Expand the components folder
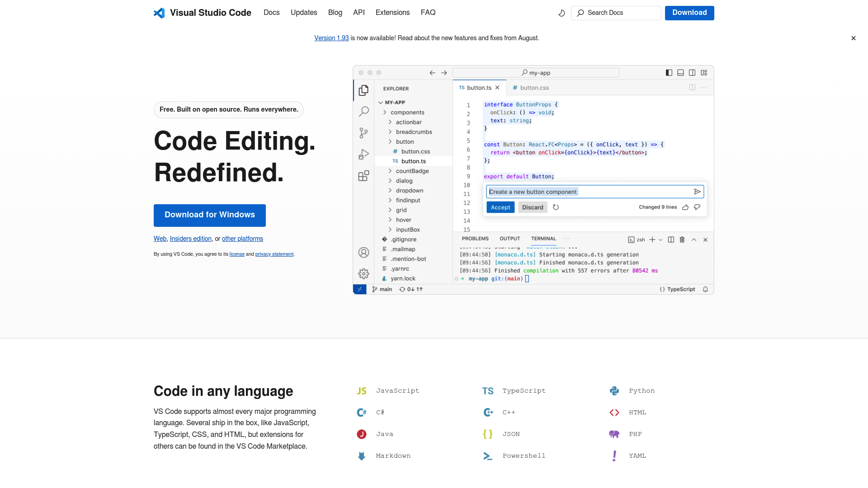Image resolution: width=868 pixels, height=488 pixels. [x=407, y=113]
